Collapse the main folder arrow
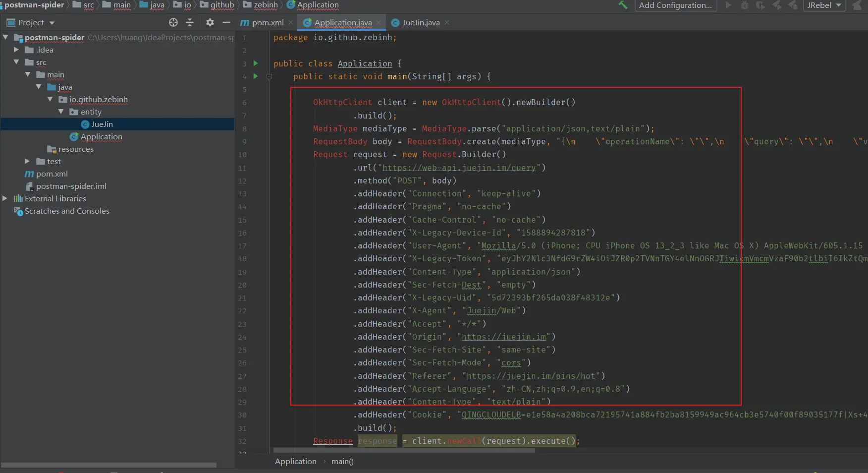 tap(28, 74)
